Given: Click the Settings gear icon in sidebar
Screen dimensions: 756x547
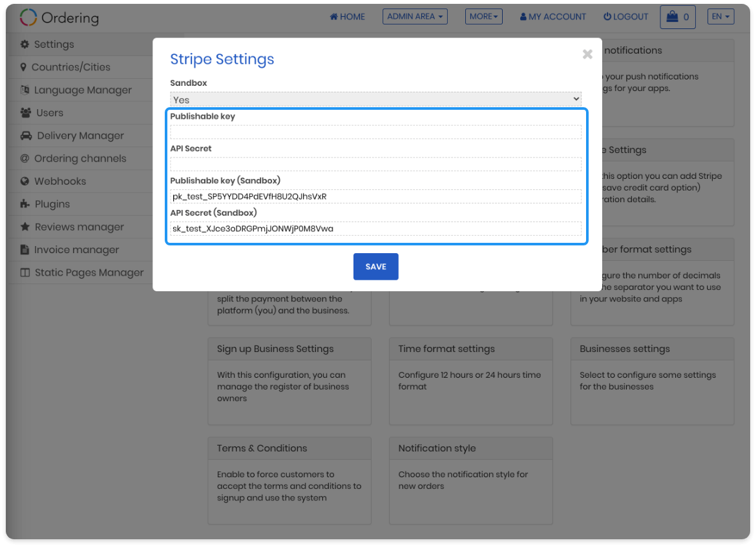Looking at the screenshot, I should click(x=25, y=45).
